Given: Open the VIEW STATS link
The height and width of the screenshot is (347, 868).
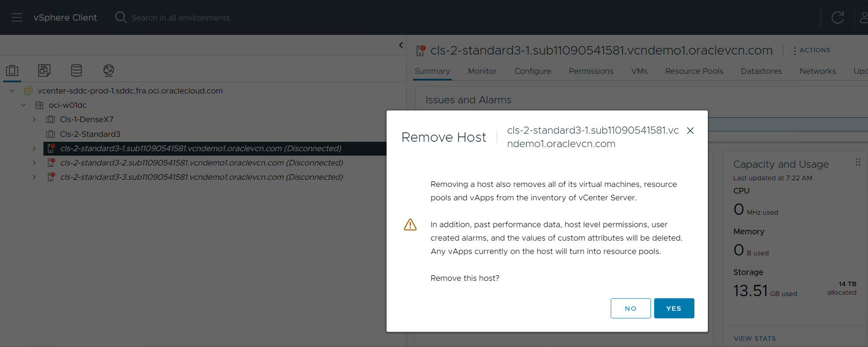Looking at the screenshot, I should pyautogui.click(x=755, y=339).
